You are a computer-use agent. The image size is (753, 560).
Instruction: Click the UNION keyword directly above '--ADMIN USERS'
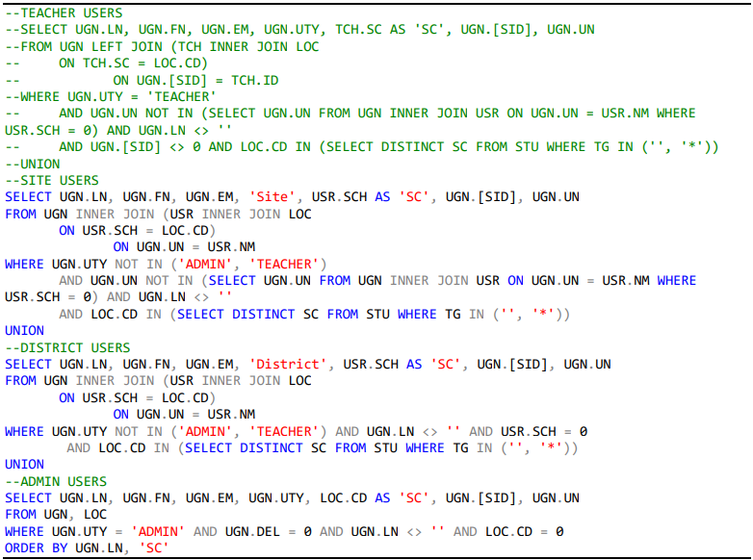(24, 465)
